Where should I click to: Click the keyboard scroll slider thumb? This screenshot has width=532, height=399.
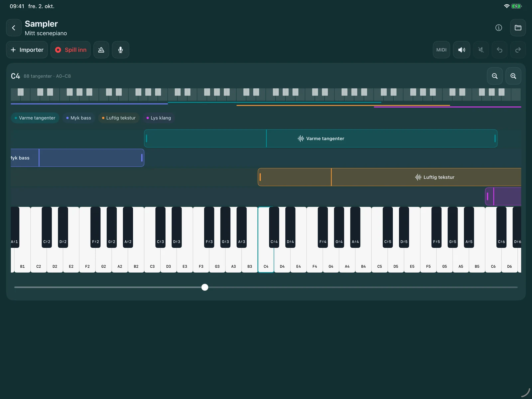coord(205,287)
